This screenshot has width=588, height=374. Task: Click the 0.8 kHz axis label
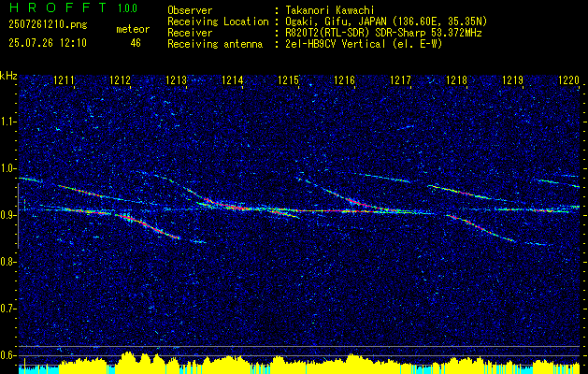[7, 262]
